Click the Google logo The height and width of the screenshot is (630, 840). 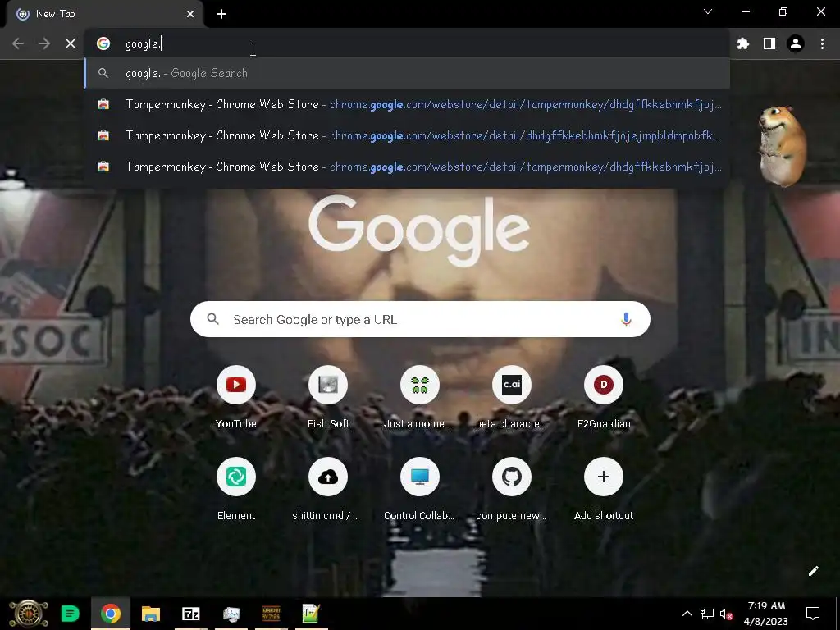pyautogui.click(x=419, y=231)
